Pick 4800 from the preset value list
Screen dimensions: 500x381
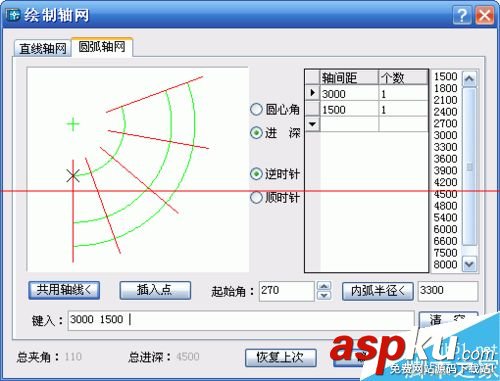pyautogui.click(x=445, y=206)
